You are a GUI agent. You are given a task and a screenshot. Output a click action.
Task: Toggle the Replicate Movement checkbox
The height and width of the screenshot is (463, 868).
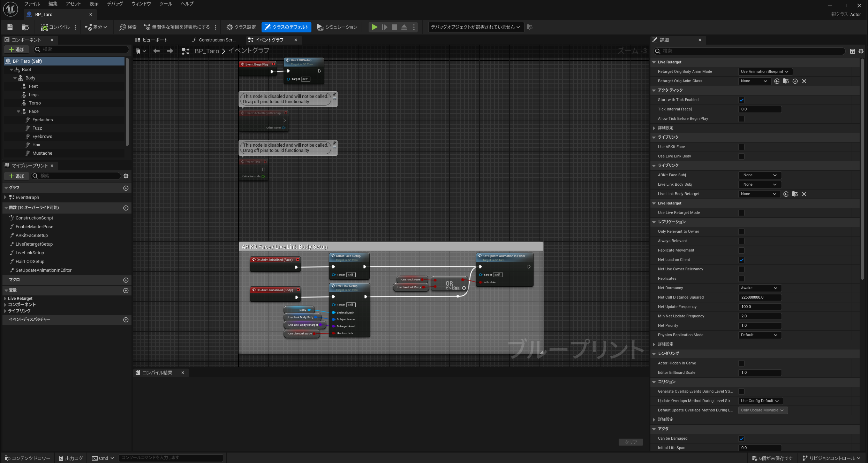tap(741, 250)
